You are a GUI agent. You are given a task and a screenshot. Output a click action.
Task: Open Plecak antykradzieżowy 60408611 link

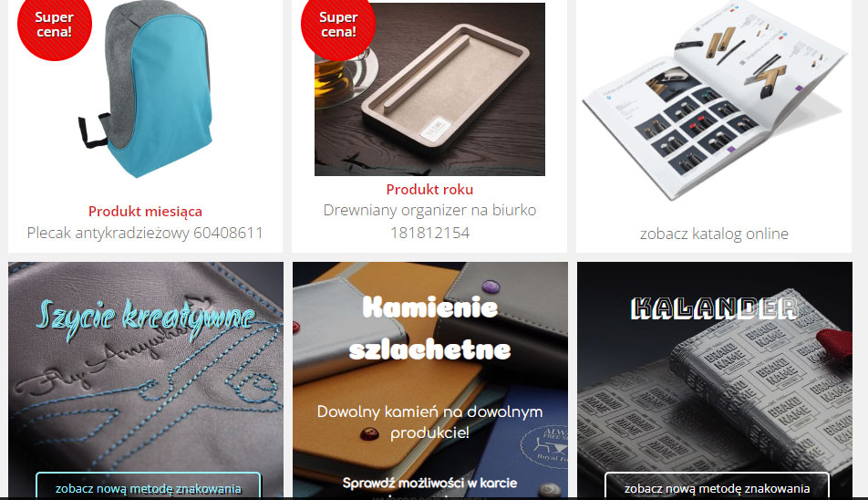[x=145, y=233]
